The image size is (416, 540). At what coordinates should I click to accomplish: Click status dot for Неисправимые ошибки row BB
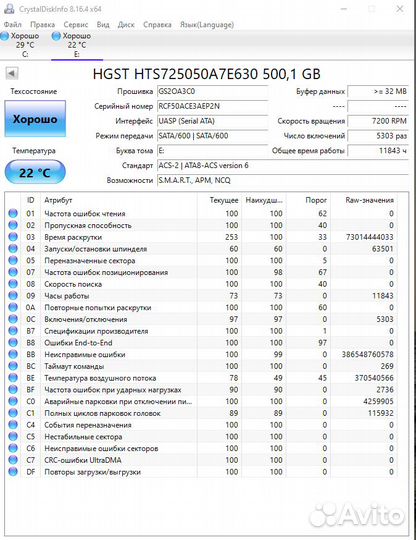pyautogui.click(x=13, y=354)
